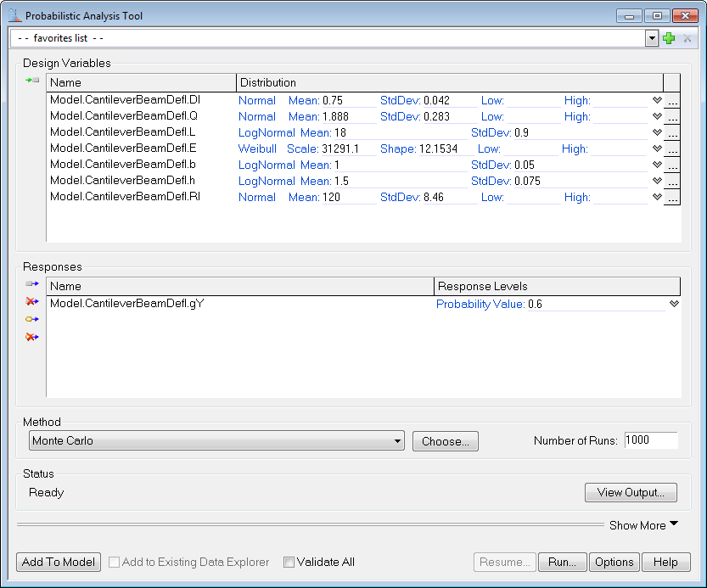Click the add design variable arrow icon

32,80
